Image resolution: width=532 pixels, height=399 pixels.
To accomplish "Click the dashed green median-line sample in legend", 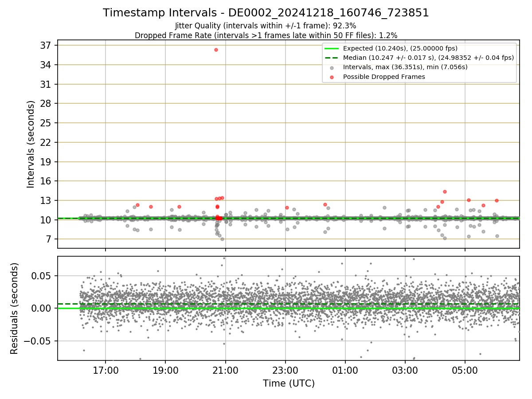I will 332,58.
